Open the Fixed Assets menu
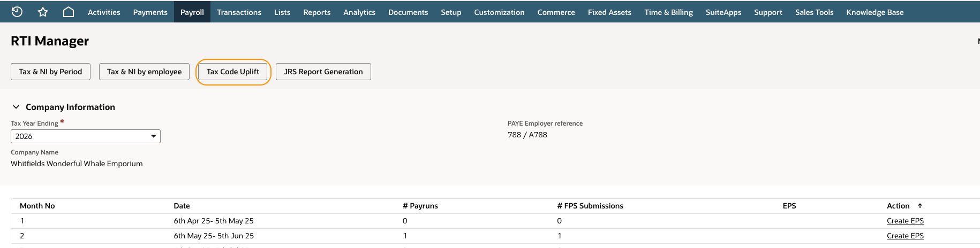This screenshot has height=248, width=980. point(609,12)
